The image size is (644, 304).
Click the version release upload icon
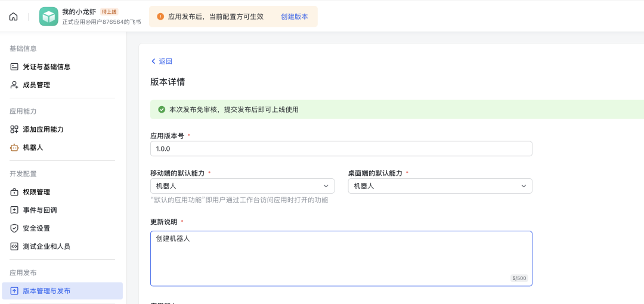(x=14, y=291)
